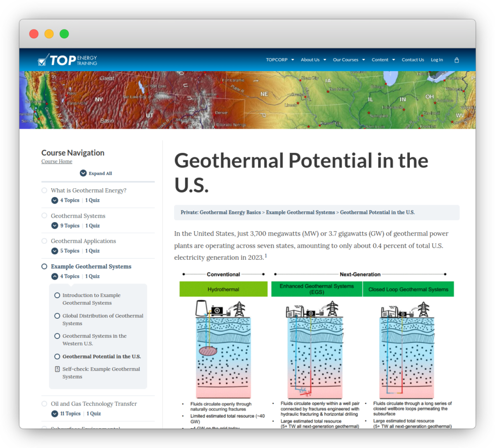Click the 1 Quiz label under Geothermal Systems
The width and height of the screenshot is (495, 448).
coord(92,225)
